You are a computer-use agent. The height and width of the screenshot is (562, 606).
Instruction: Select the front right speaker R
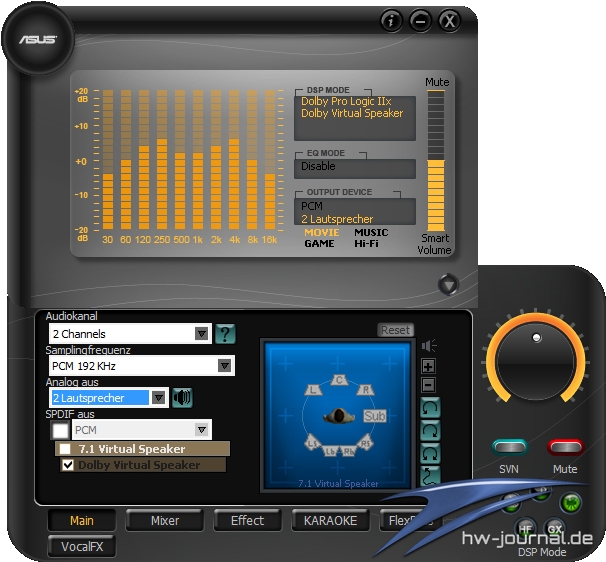(365, 389)
